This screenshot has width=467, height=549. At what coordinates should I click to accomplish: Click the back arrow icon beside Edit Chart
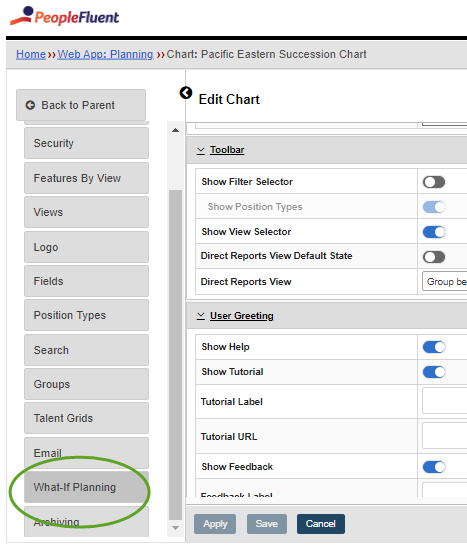click(186, 93)
